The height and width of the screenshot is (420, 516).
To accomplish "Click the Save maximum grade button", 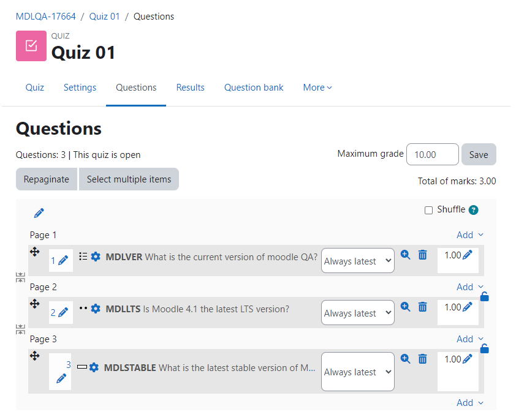I will pyautogui.click(x=479, y=154).
